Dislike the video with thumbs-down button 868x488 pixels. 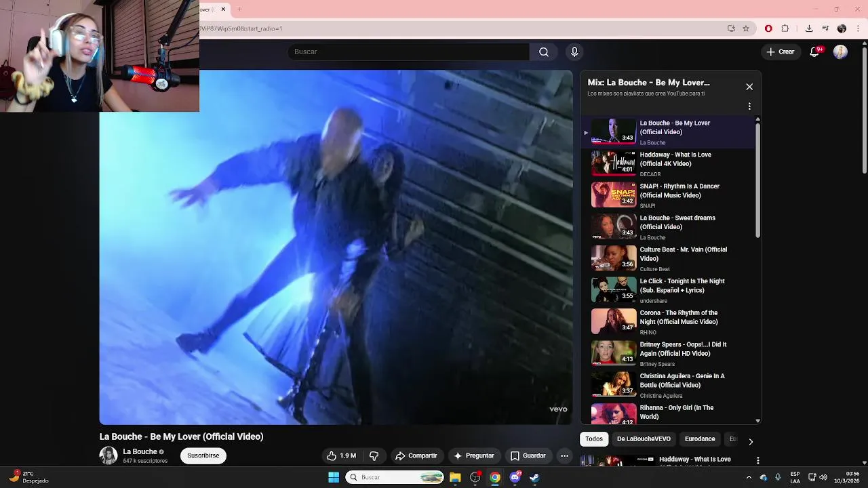click(374, 455)
